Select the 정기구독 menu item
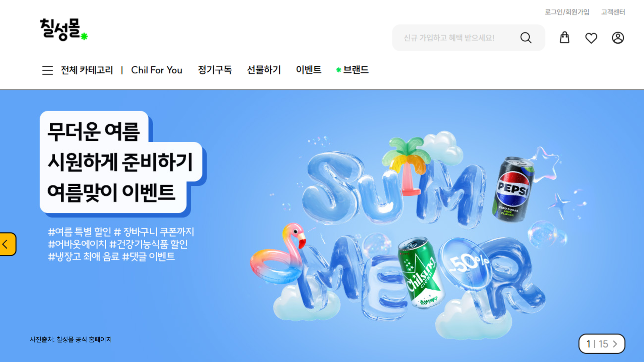 215,70
